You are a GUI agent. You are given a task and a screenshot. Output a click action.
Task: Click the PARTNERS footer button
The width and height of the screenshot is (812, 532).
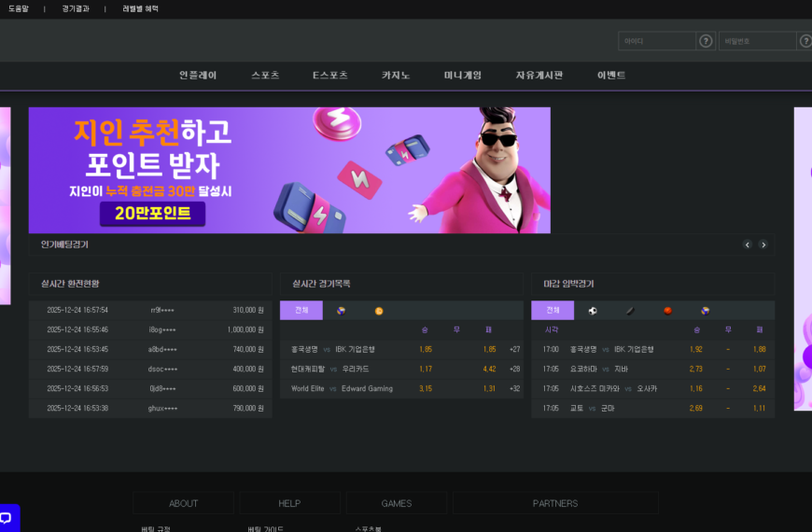pos(555,503)
